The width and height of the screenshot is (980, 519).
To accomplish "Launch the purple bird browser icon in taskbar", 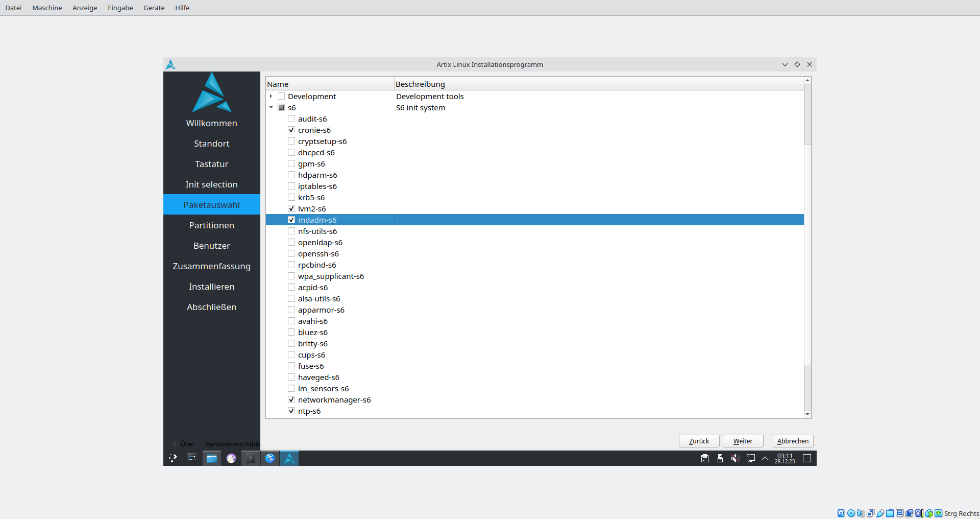I will click(231, 458).
